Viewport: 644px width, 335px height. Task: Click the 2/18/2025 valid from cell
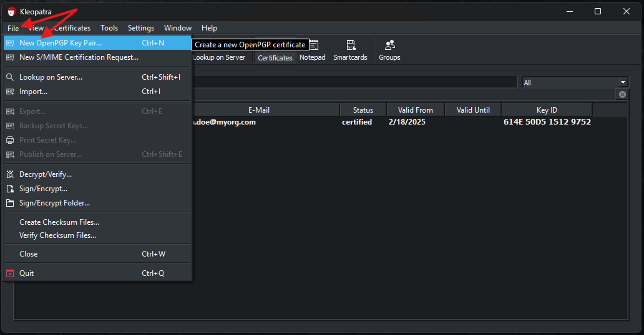[x=407, y=122]
